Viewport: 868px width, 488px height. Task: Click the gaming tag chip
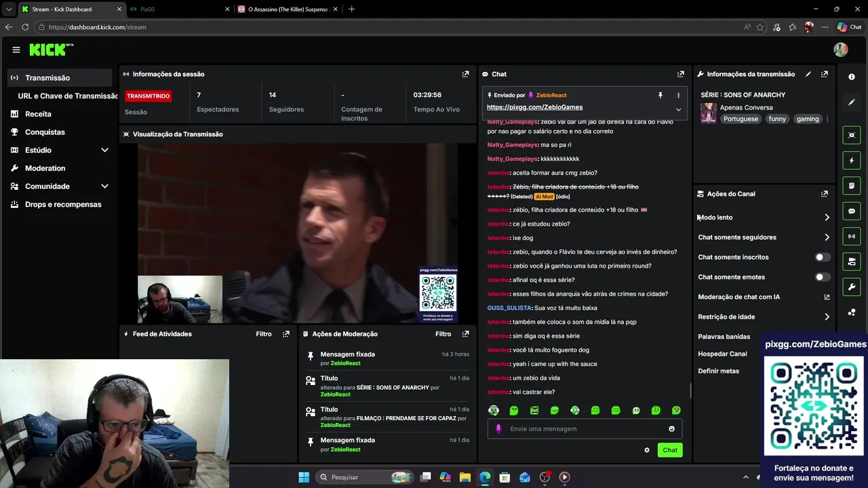[x=808, y=119]
